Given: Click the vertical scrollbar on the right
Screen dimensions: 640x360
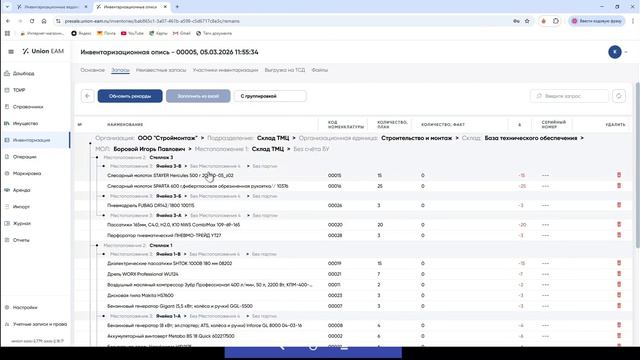Looking at the screenshot, I should tap(637, 164).
